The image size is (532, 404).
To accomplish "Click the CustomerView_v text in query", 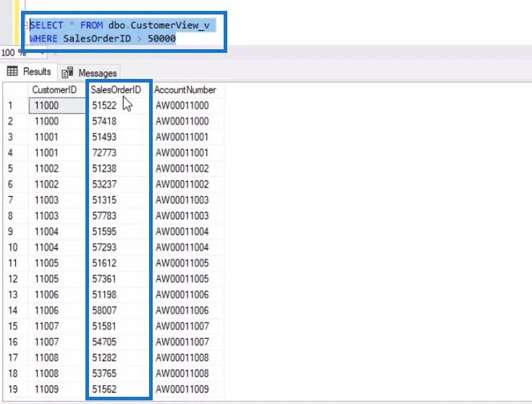I will 170,25.
